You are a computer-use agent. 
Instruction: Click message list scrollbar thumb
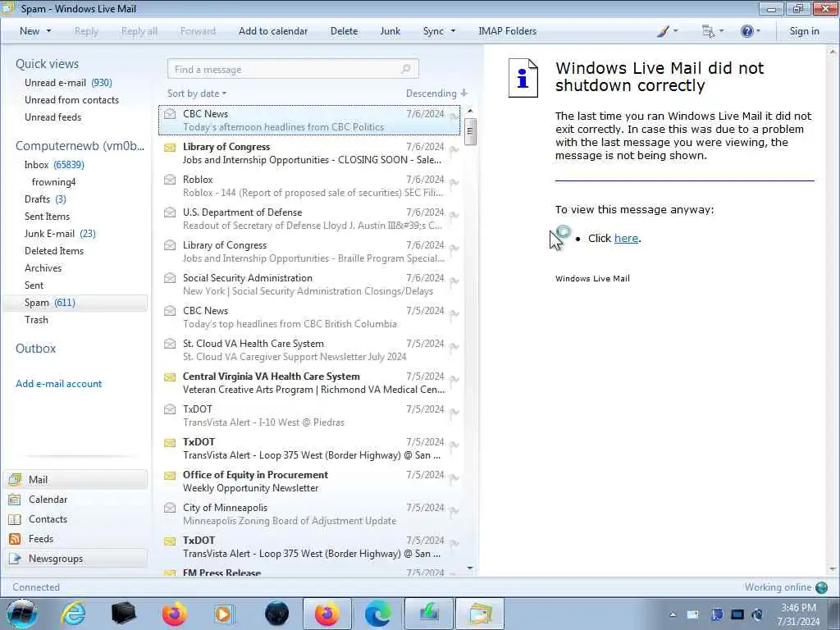(470, 130)
